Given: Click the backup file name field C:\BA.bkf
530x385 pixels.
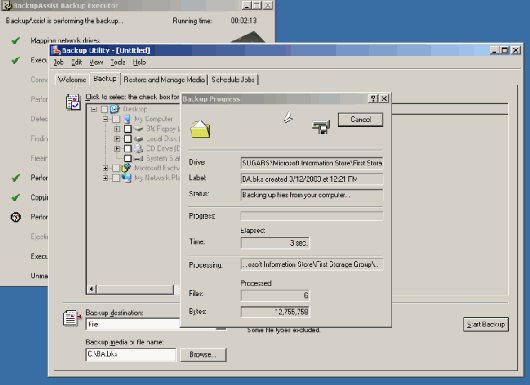Looking at the screenshot, I should [x=131, y=355].
